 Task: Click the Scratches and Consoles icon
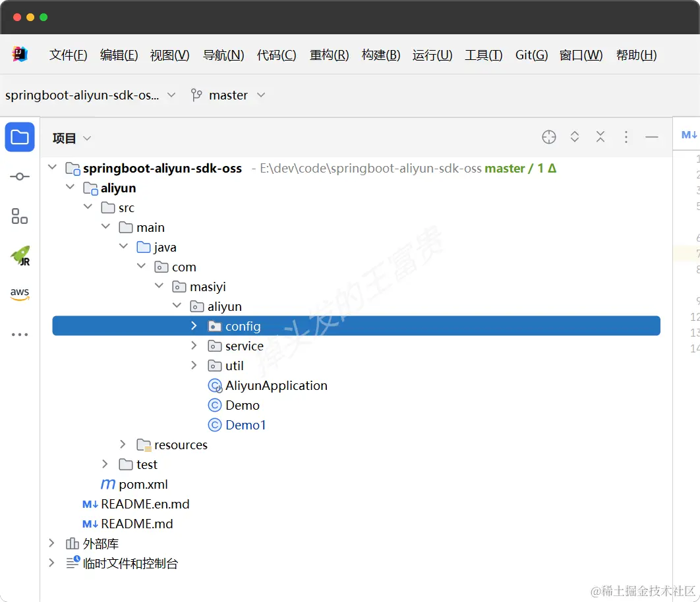tap(73, 562)
